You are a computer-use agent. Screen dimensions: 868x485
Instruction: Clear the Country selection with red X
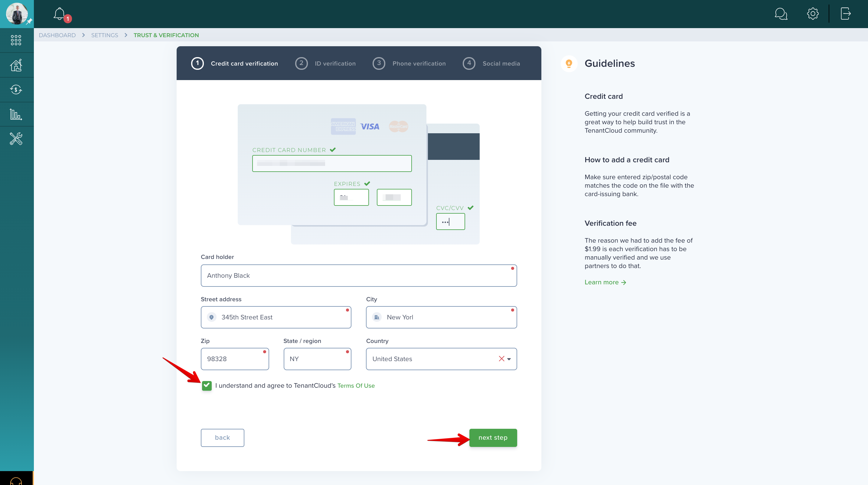click(x=501, y=359)
